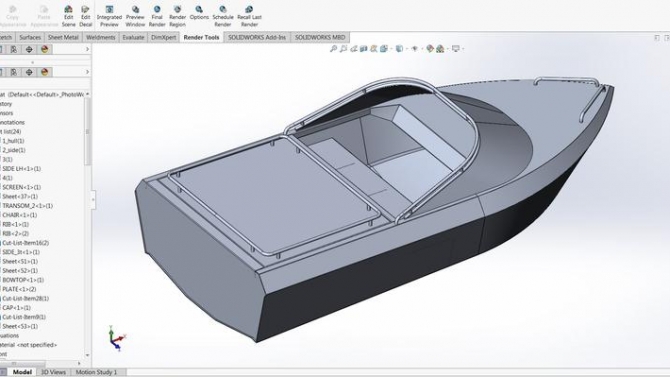Select CAP<1>(1) tree item
The height and width of the screenshot is (377, 670).
tap(16, 308)
